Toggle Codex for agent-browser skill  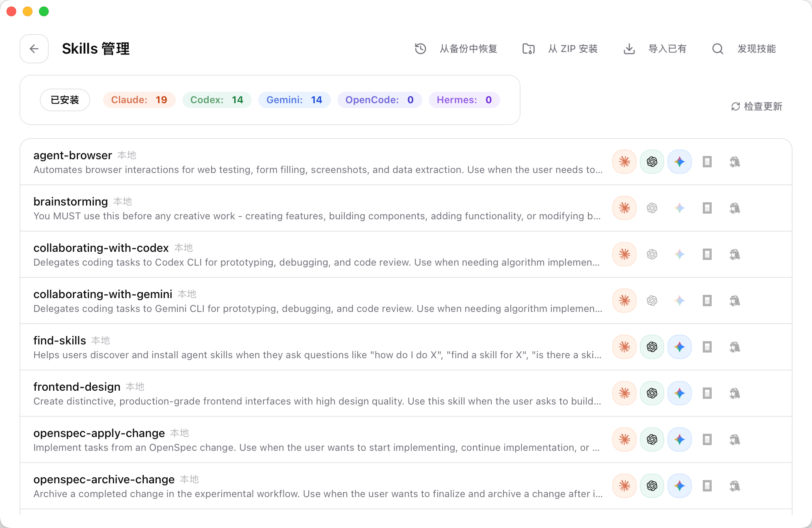pos(652,162)
